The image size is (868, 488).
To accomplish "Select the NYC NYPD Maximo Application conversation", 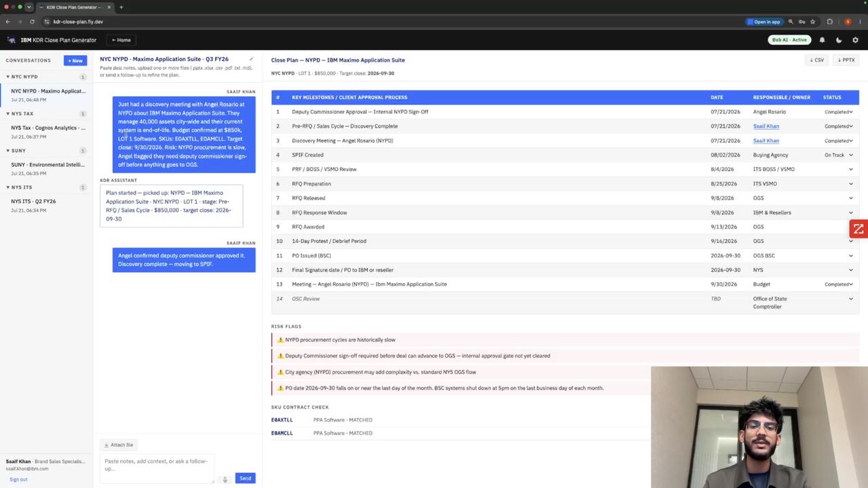I will click(x=47, y=94).
